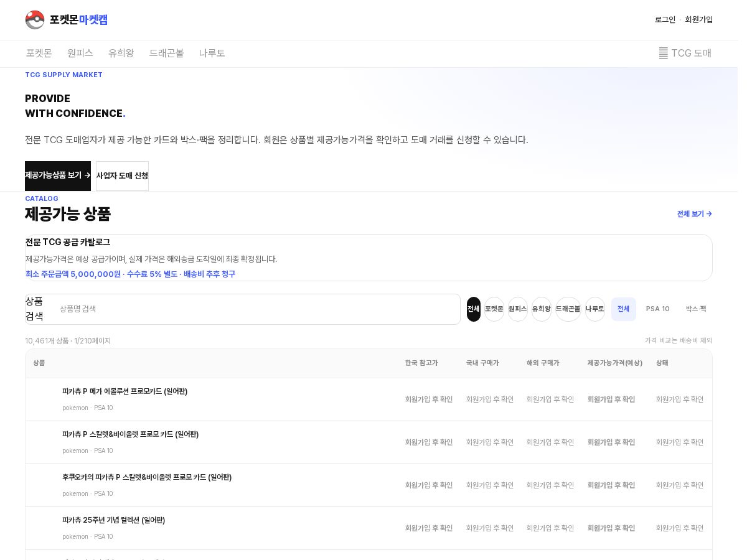Image resolution: width=747 pixels, height=560 pixels.
Task: Open 후쿠오카의 피카츄 P product row
Action: [x=369, y=485]
